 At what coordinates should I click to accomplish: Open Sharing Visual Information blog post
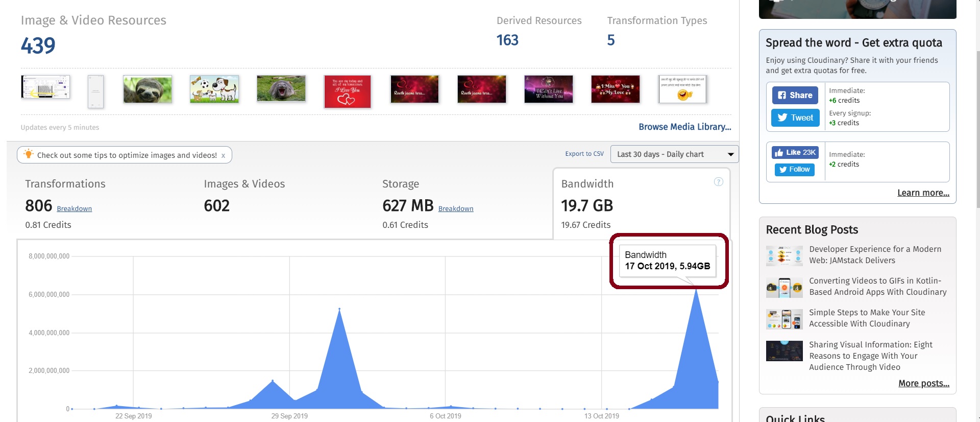click(x=871, y=356)
